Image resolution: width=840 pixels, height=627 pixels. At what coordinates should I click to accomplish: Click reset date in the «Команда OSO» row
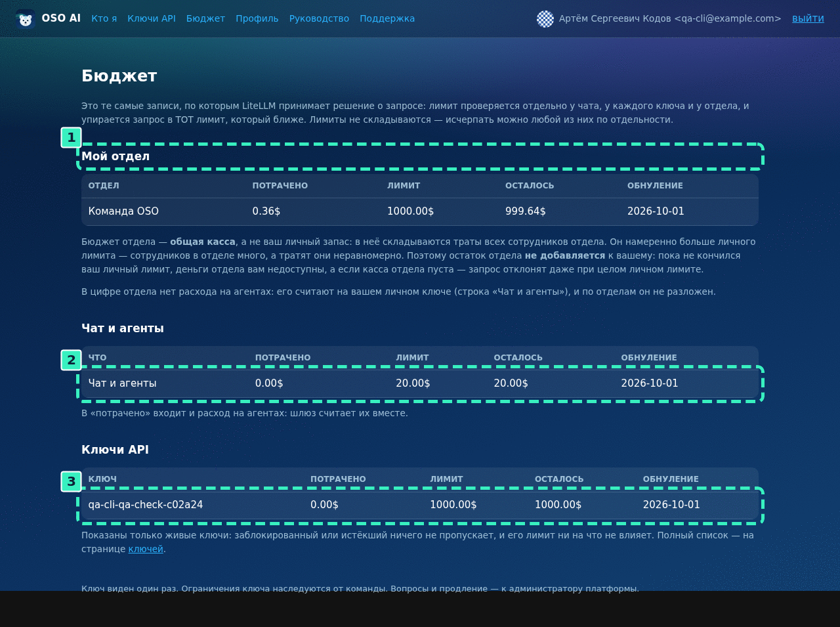point(656,211)
